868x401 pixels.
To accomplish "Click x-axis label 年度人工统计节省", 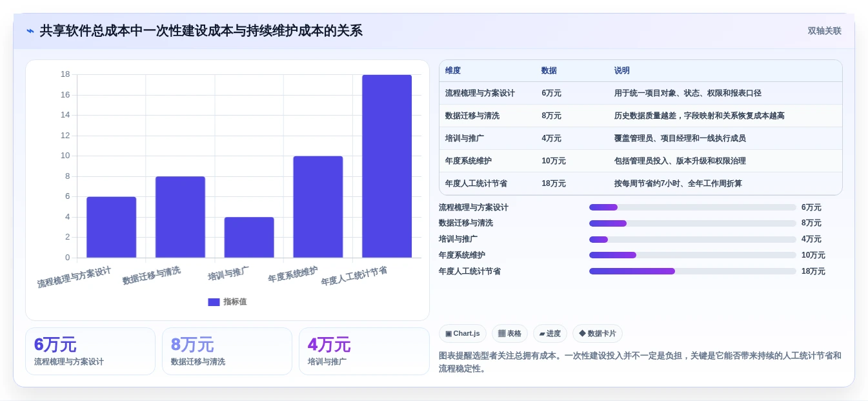I will pos(354,276).
